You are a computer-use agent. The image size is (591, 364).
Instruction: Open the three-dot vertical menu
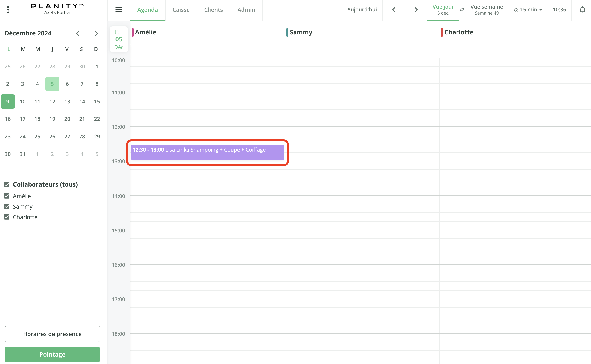pyautogui.click(x=8, y=10)
